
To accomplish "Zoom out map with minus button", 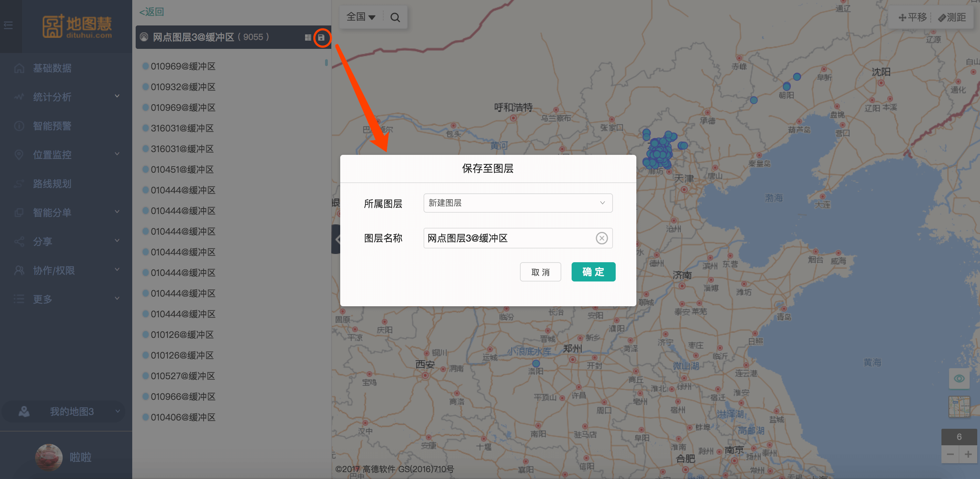I will tap(950, 454).
